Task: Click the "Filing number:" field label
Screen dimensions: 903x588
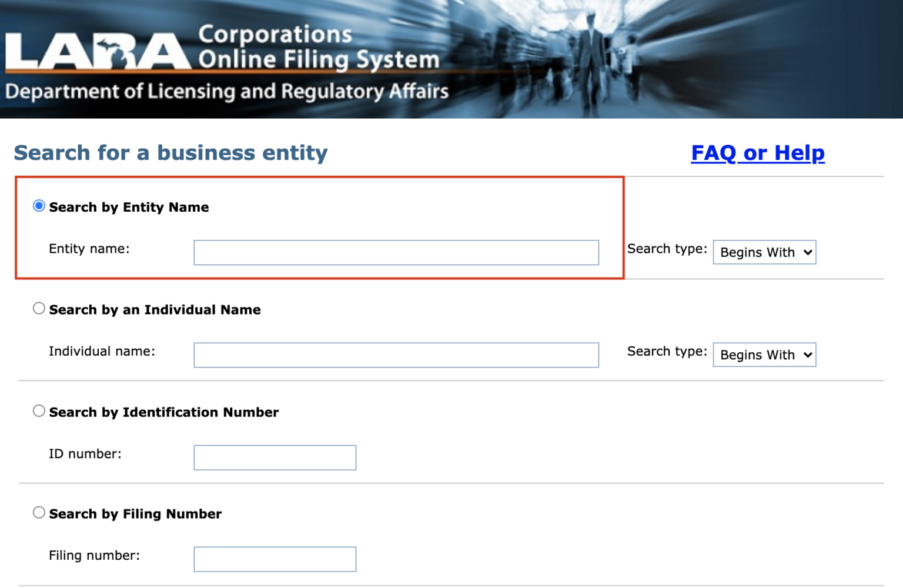Action: pos(94,556)
